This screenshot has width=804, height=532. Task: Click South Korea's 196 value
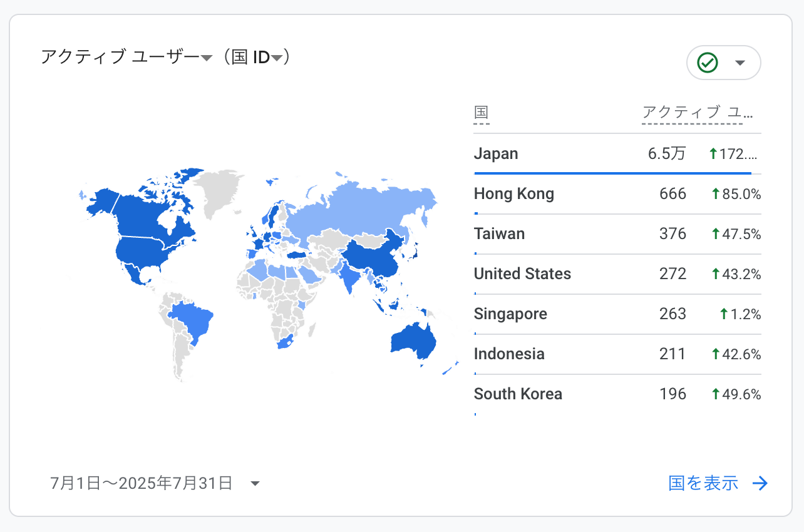[x=673, y=394]
